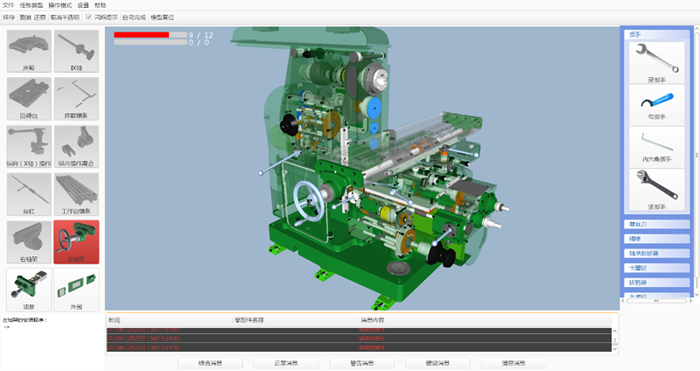Select the open-end wrench tool

pos(657,63)
